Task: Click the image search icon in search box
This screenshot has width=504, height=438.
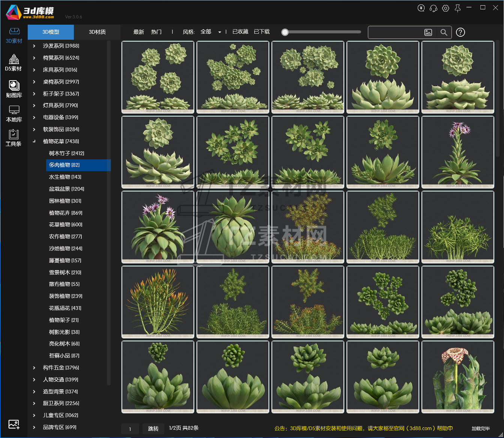Action: point(428,33)
